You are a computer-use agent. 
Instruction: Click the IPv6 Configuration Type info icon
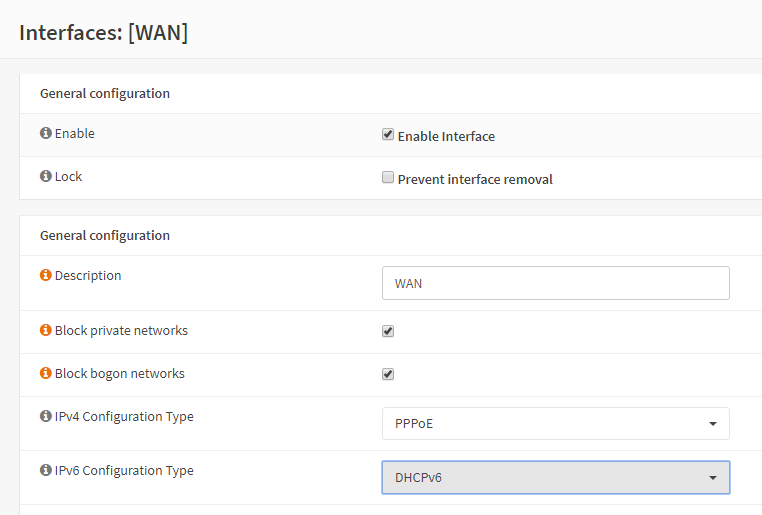coord(45,470)
